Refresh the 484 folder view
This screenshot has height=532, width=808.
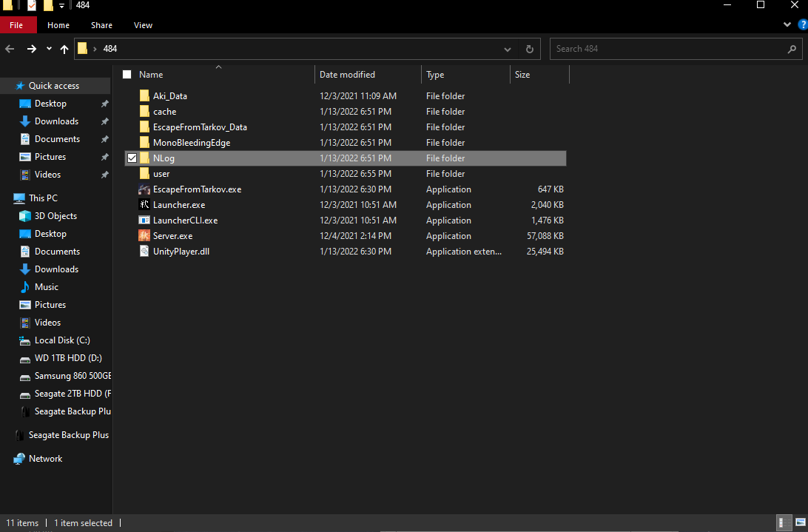[x=529, y=49]
